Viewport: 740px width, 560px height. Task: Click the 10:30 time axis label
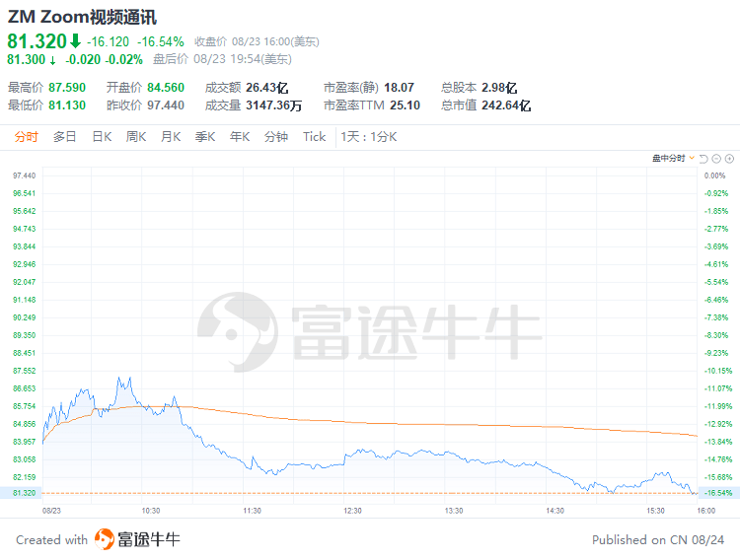151,511
